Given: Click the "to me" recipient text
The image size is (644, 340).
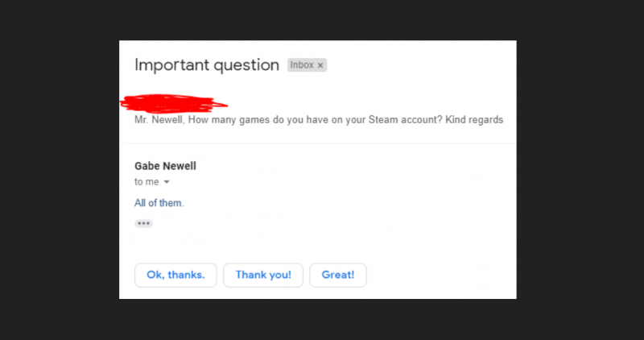Looking at the screenshot, I should click(147, 182).
